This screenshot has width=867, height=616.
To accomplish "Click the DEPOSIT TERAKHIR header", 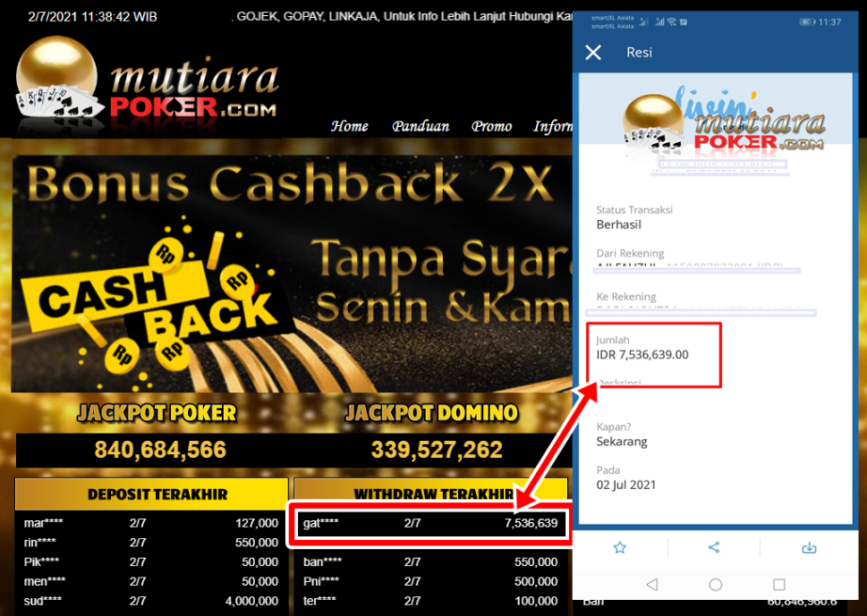I will (151, 494).
